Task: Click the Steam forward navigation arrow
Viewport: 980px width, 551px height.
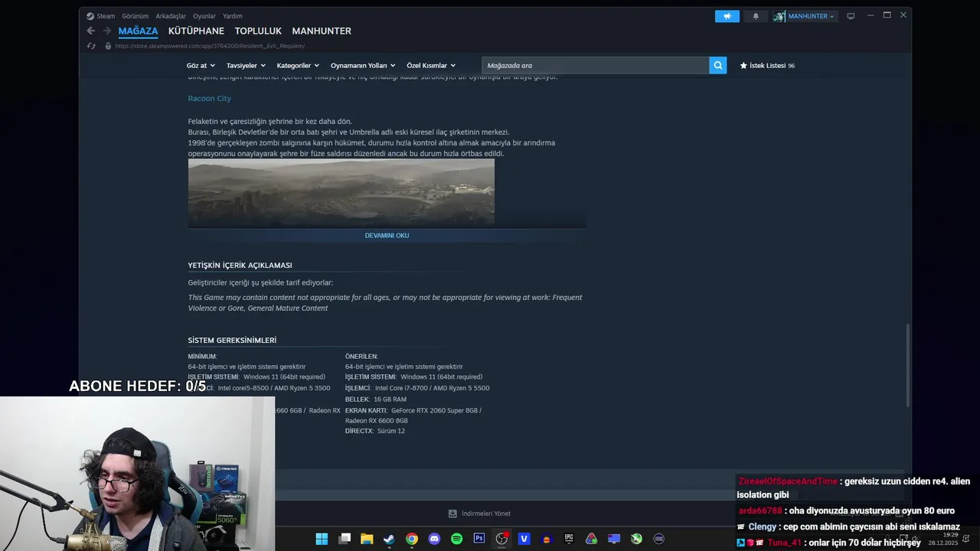Action: pos(107,31)
